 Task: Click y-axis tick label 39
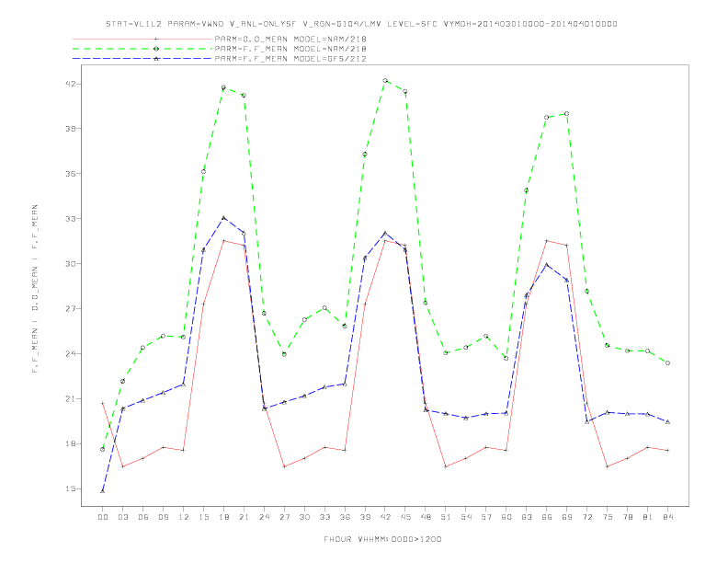coord(71,128)
